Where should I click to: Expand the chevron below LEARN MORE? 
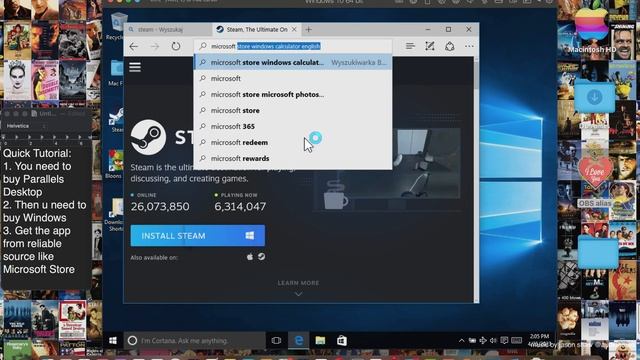click(x=298, y=294)
